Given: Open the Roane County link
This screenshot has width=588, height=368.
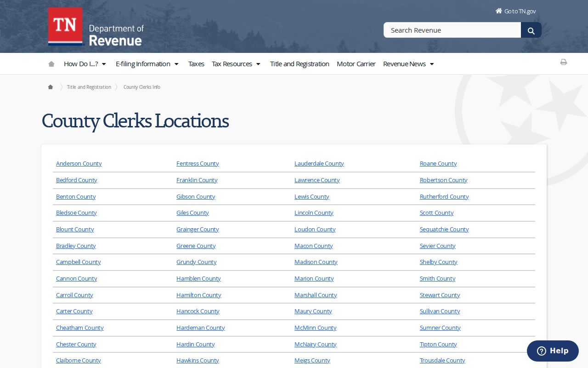Looking at the screenshot, I should pos(438,164).
